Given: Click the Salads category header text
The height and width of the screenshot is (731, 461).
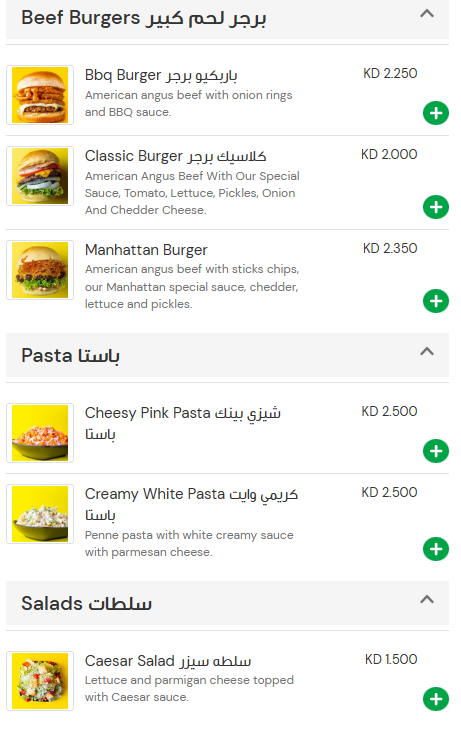Looking at the screenshot, I should pos(86,604).
